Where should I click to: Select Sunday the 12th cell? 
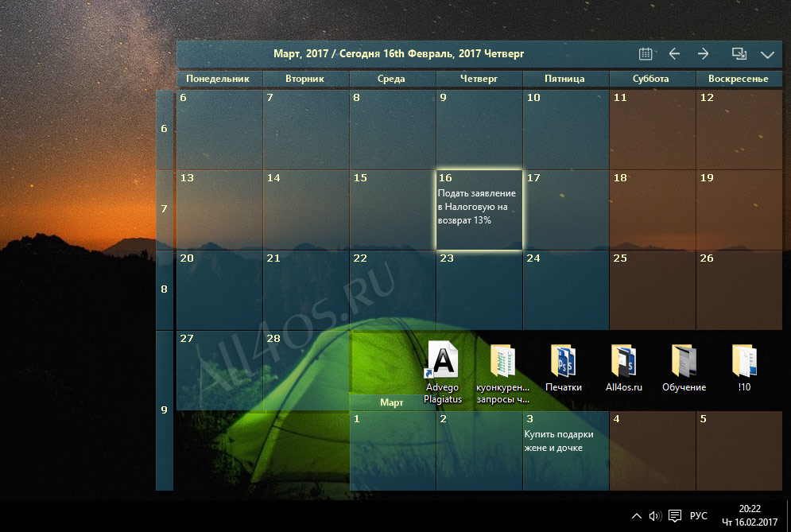[x=739, y=129]
